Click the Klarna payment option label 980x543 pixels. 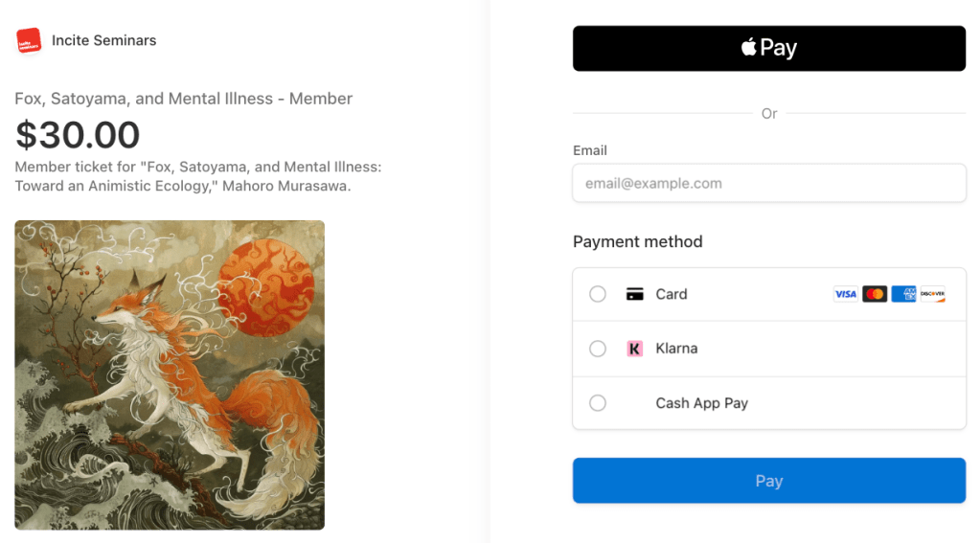pyautogui.click(x=676, y=349)
